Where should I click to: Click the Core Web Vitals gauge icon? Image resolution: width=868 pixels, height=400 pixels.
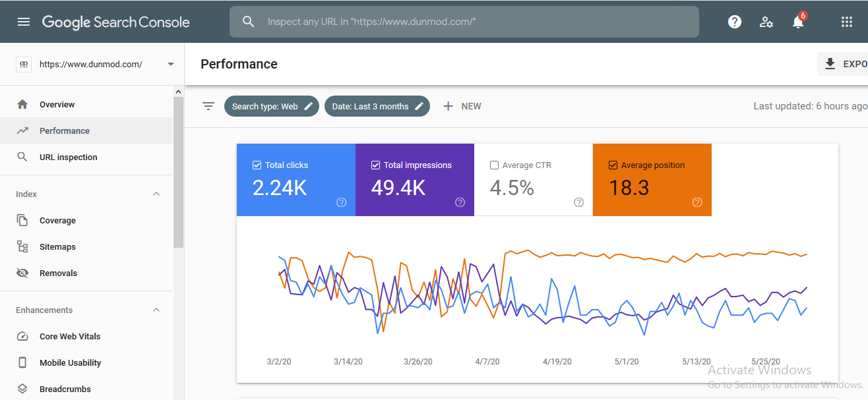22,336
